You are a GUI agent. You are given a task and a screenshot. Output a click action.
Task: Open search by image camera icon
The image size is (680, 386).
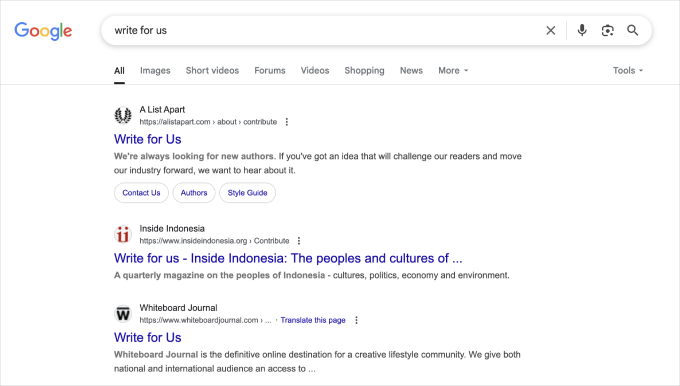click(608, 30)
